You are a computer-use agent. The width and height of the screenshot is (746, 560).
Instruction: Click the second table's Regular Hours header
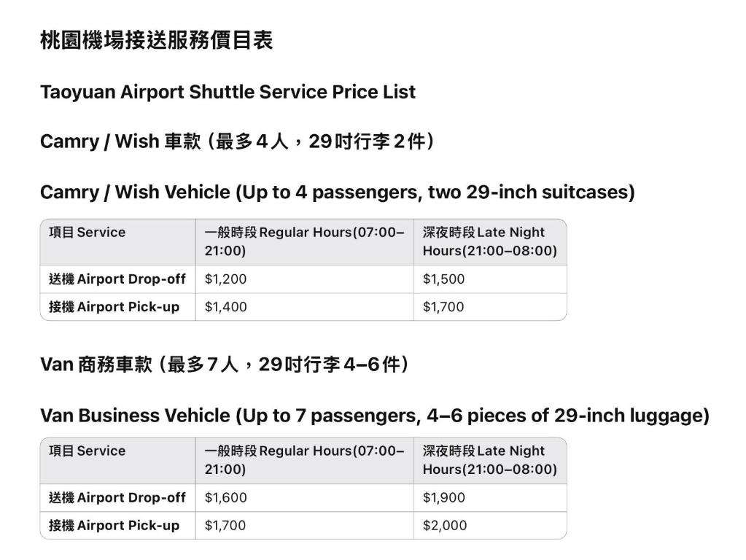(305, 460)
